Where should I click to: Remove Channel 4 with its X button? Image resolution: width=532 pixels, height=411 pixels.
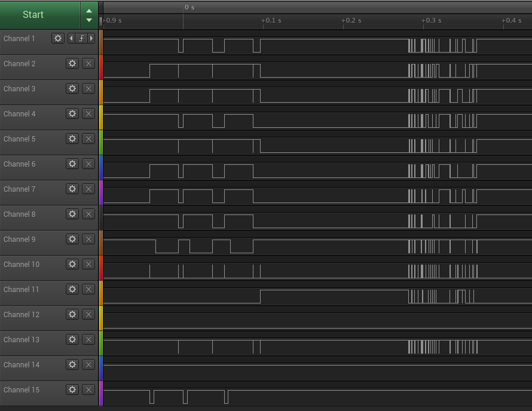pos(88,114)
